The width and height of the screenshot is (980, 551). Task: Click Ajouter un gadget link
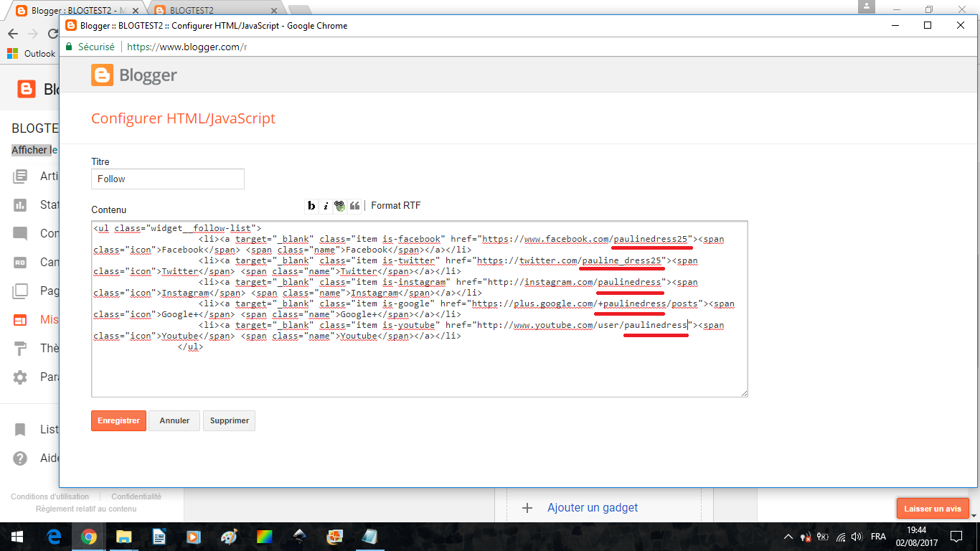click(x=593, y=507)
